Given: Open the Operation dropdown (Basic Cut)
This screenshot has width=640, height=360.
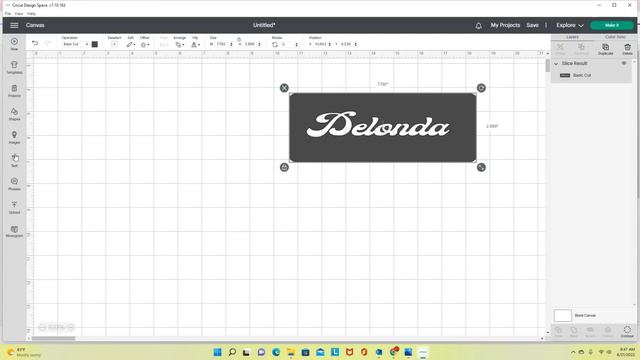Looking at the screenshot, I should click(x=75, y=44).
